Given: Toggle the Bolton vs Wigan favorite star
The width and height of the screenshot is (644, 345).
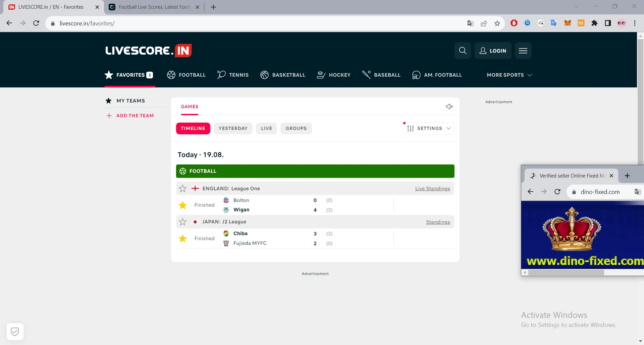Looking at the screenshot, I should [x=182, y=205].
